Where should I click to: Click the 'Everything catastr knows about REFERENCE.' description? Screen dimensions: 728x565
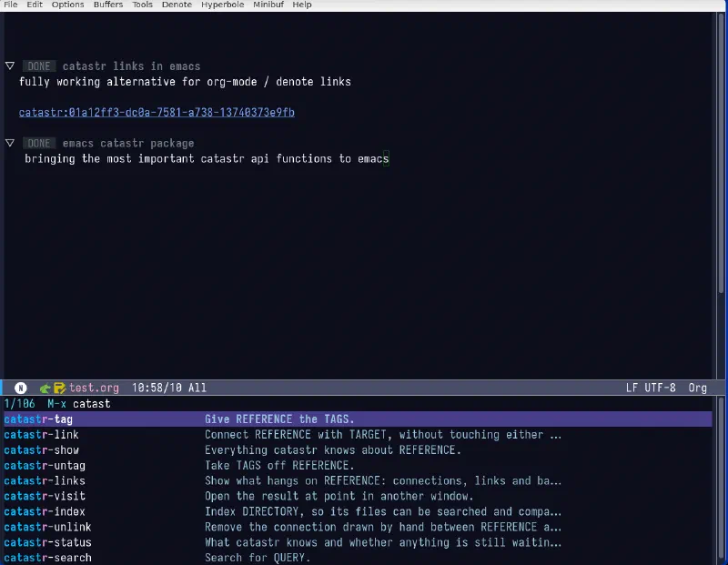[333, 449]
